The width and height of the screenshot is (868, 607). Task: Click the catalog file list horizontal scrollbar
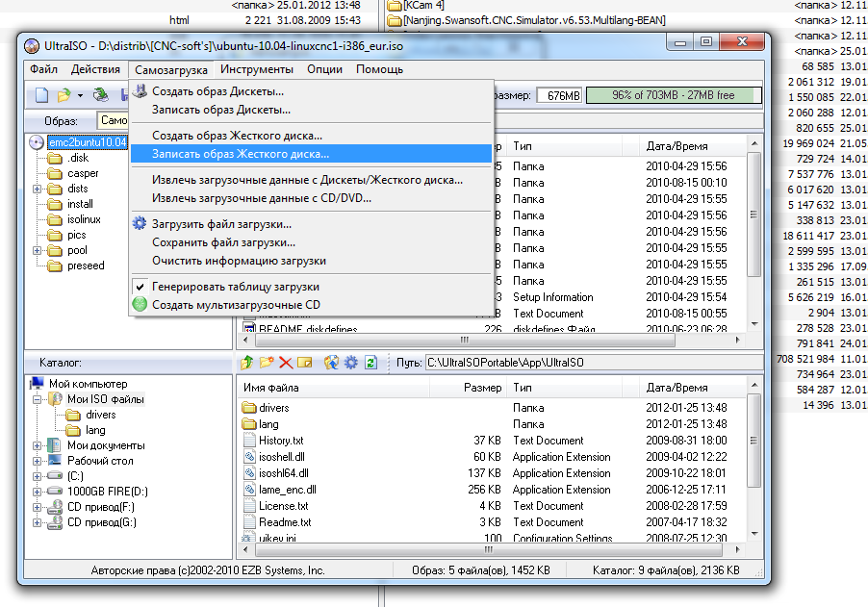point(491,550)
